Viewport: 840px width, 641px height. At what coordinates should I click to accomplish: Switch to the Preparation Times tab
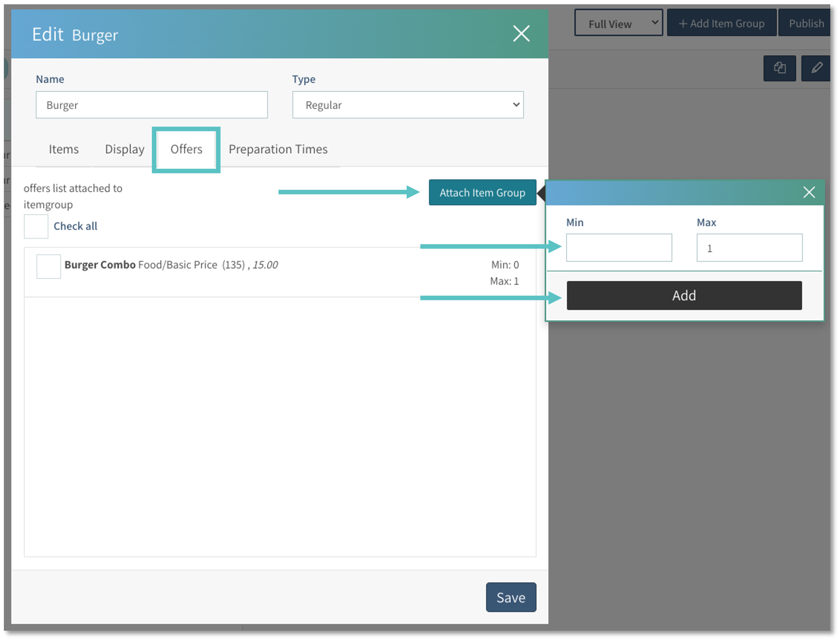point(278,149)
